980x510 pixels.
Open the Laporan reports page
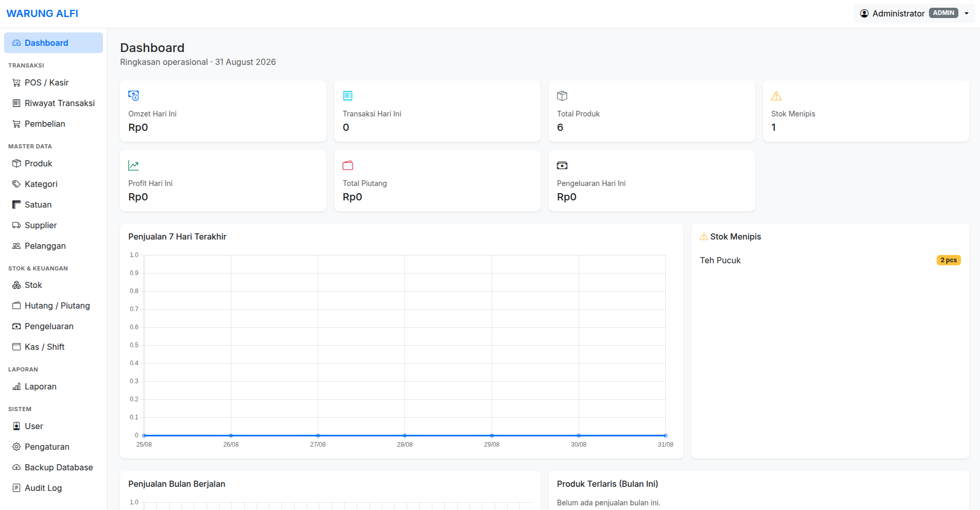click(54, 386)
